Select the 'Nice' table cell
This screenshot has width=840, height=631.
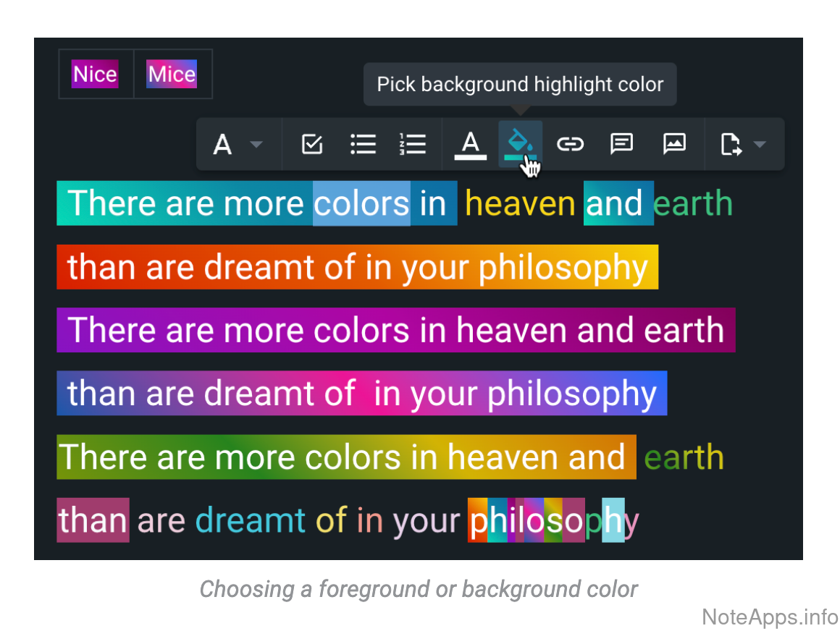[96, 74]
